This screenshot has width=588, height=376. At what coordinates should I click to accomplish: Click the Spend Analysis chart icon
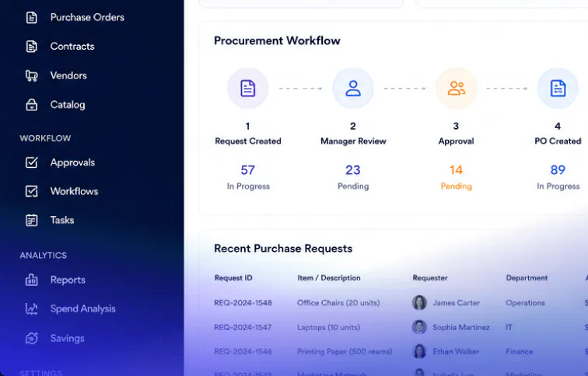pyautogui.click(x=31, y=309)
